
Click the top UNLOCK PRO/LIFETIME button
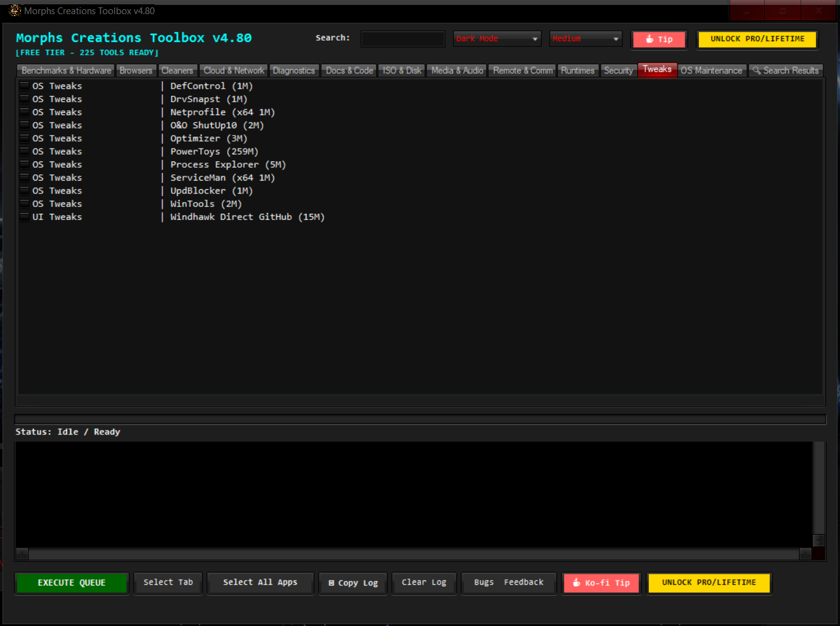(757, 39)
